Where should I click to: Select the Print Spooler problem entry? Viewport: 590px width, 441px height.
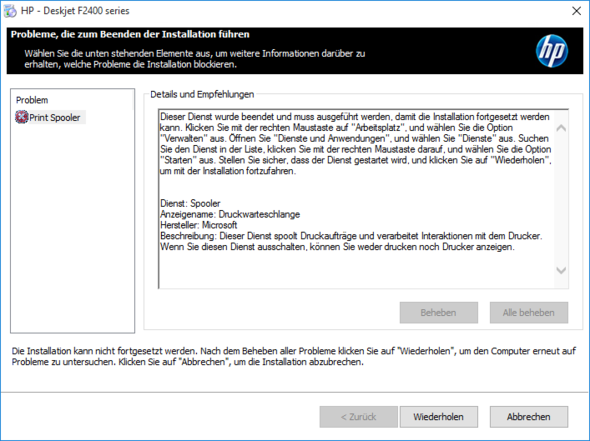pyautogui.click(x=50, y=117)
